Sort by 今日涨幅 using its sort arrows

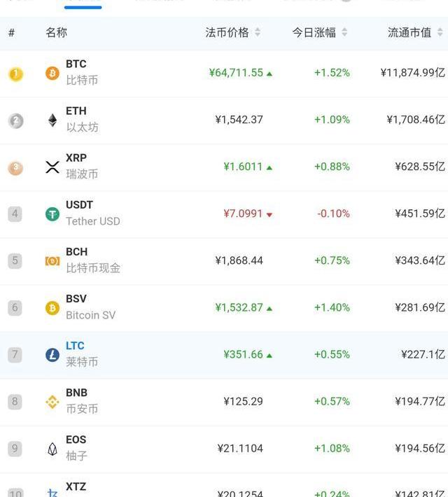[344, 32]
